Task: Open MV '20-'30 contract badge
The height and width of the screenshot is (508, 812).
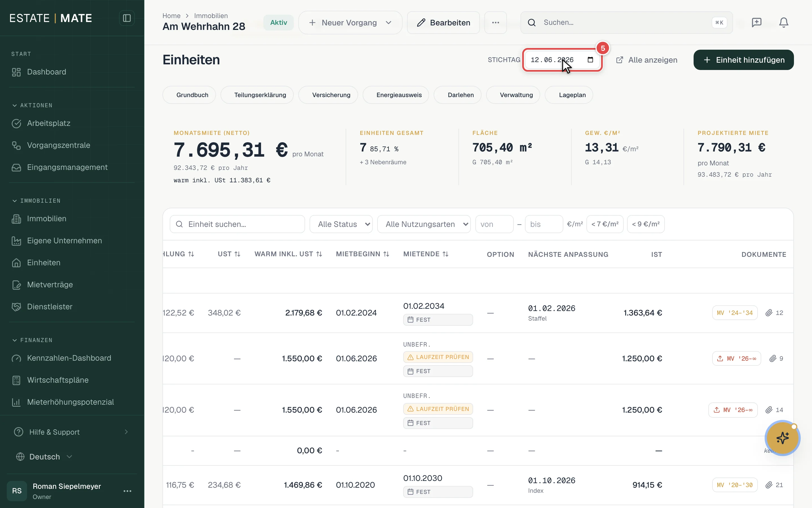Action: pos(735,485)
